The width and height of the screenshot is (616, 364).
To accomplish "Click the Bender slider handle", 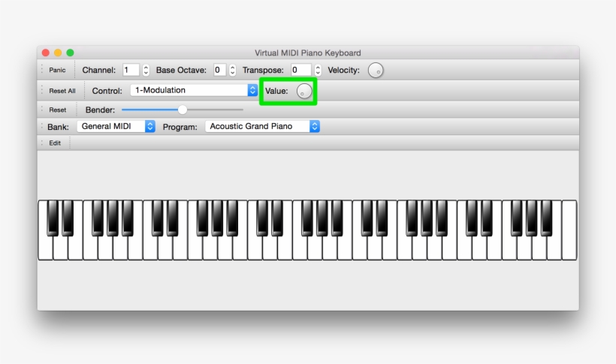I will [x=183, y=110].
